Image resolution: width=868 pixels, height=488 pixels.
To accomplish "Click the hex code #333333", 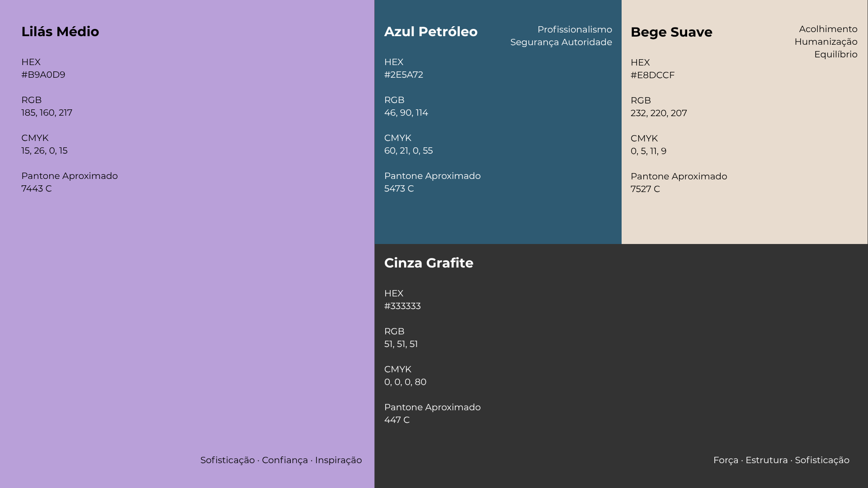I will (402, 306).
